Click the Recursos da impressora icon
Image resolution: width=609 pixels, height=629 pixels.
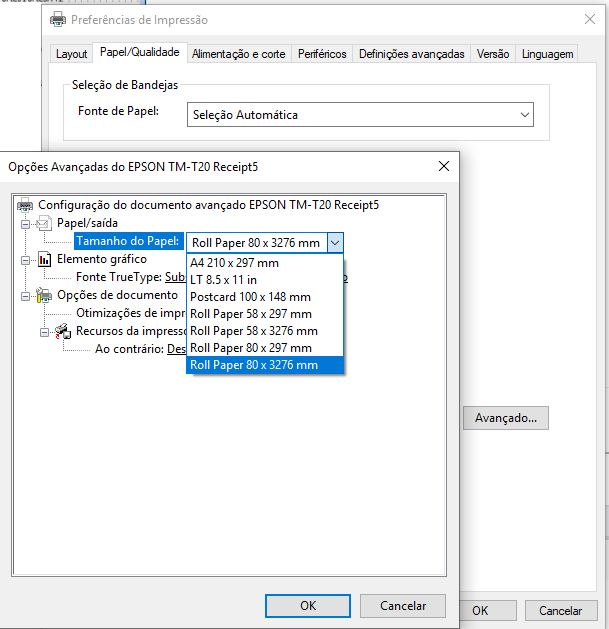[63, 331]
